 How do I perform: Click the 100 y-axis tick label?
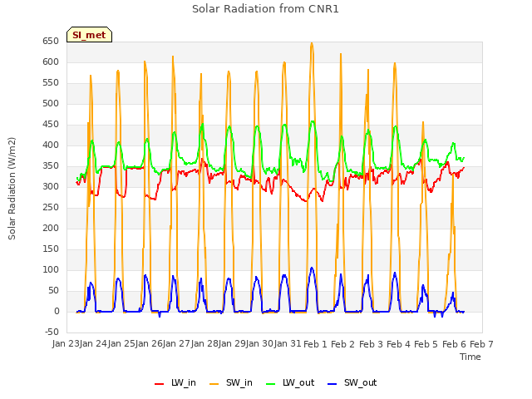coord(51,269)
